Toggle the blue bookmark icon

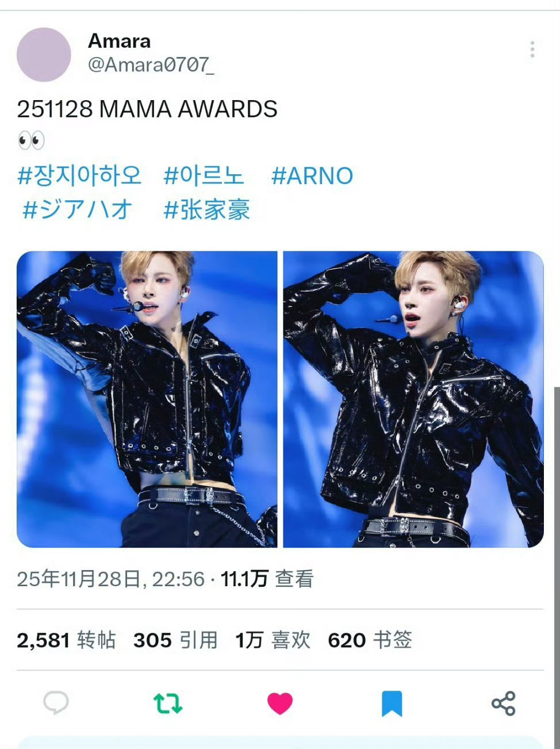click(x=392, y=704)
